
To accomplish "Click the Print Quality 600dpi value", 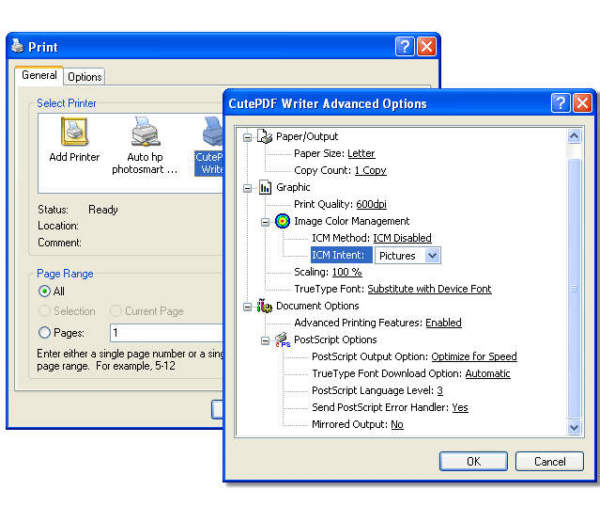I will point(371,204).
